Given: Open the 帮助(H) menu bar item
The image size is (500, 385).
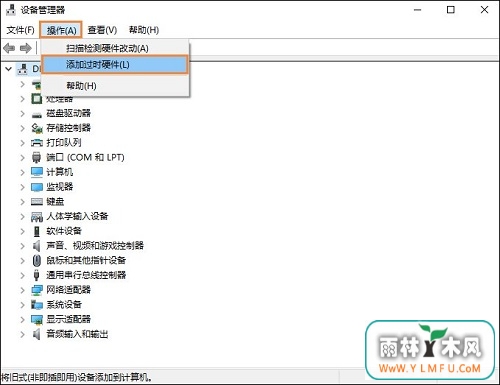Looking at the screenshot, I should [x=144, y=30].
